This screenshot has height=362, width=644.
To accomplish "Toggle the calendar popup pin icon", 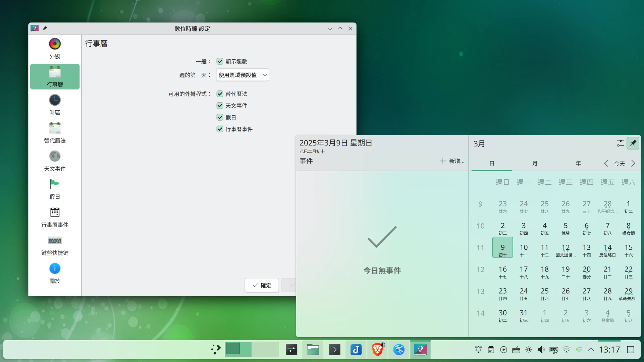I will tap(633, 143).
